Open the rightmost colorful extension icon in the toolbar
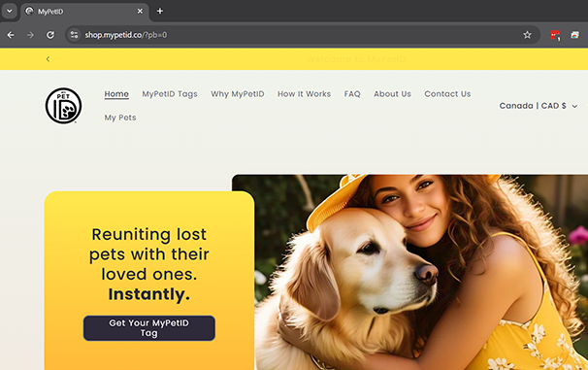 tap(574, 35)
